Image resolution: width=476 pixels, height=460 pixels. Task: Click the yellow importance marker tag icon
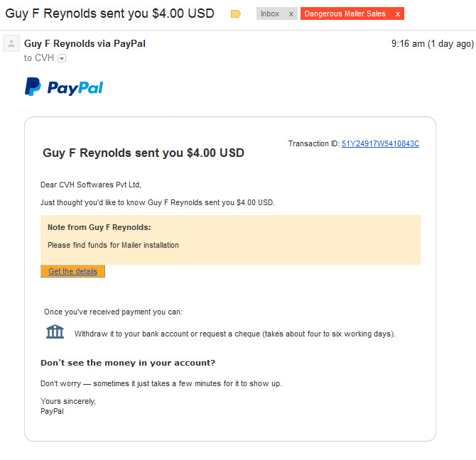(x=236, y=14)
